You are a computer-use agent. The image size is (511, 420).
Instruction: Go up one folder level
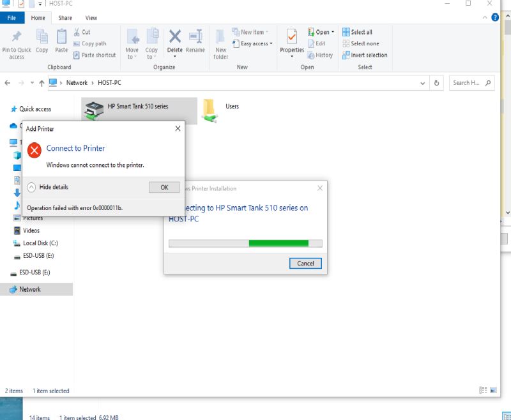coord(42,83)
